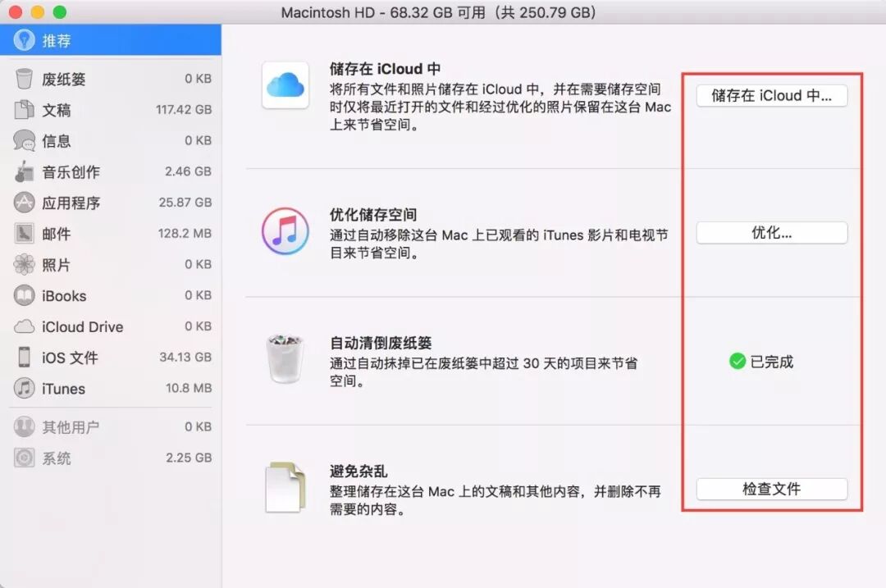Click the 废纸篓 trash icon in sidebar
Screen dimensions: 886x588
[x=24, y=79]
